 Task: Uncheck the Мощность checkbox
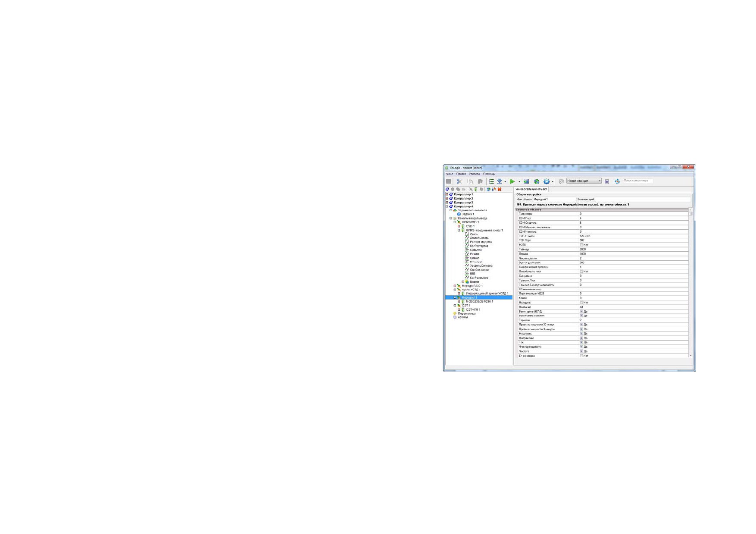(581, 334)
